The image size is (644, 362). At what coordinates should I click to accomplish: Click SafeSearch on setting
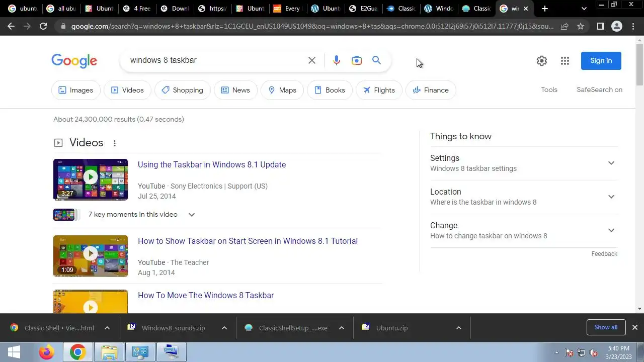click(x=599, y=89)
